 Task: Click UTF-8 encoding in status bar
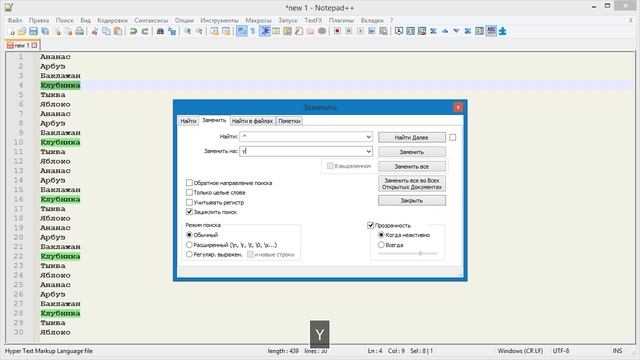click(x=561, y=351)
